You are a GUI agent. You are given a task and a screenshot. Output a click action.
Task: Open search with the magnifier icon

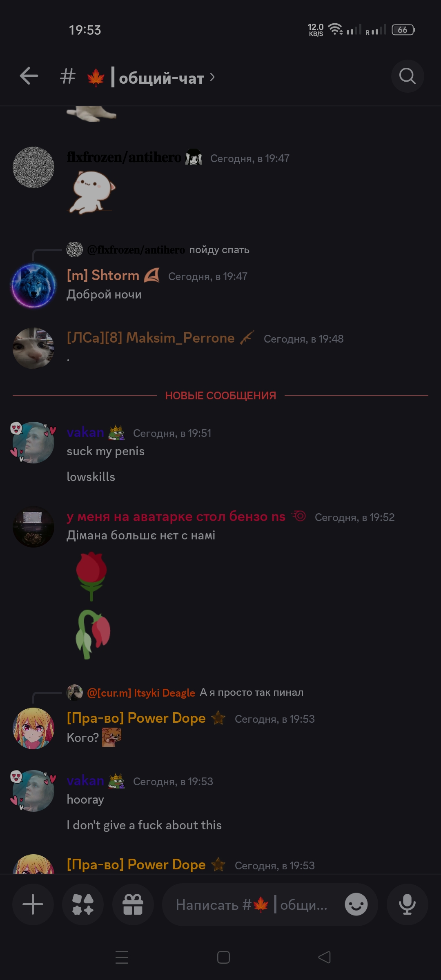pos(407,76)
